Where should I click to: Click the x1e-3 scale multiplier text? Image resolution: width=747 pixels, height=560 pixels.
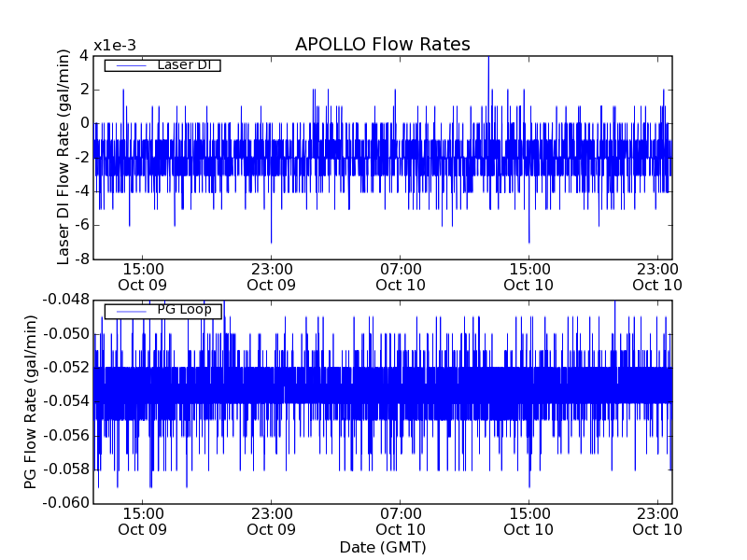point(114,47)
